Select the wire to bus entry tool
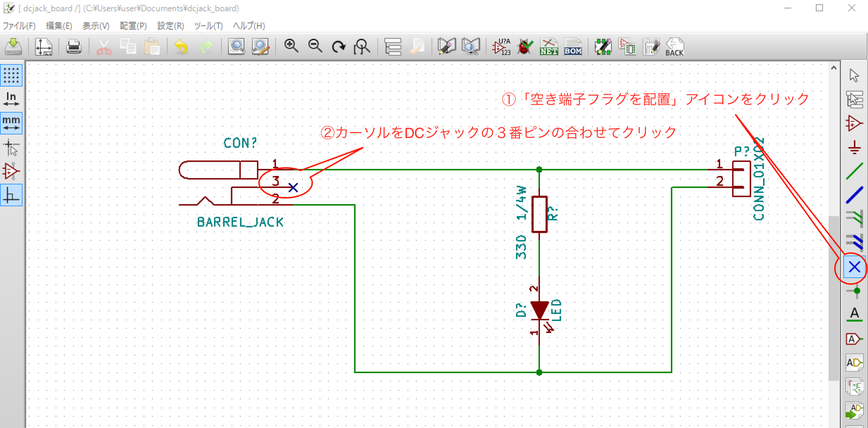This screenshot has width=868, height=428. click(x=854, y=219)
